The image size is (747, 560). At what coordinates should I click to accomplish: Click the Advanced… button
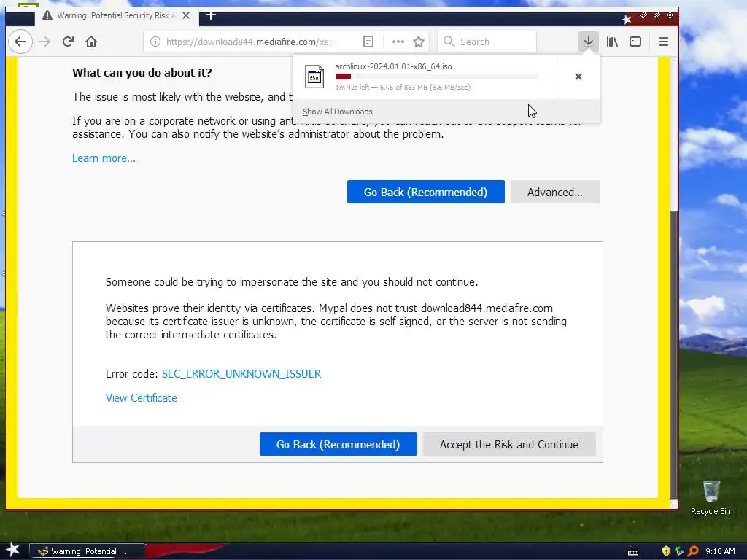point(555,192)
